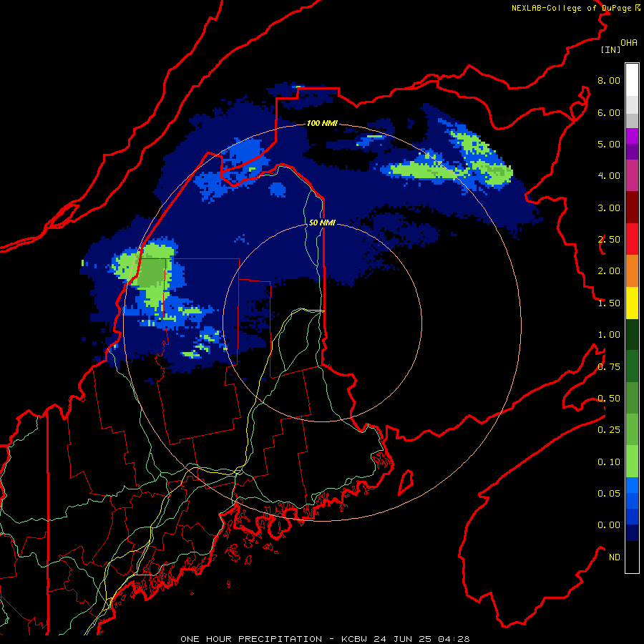Click the 50 NMI range ring label
Viewport: 644px width, 644px height.
(x=323, y=223)
